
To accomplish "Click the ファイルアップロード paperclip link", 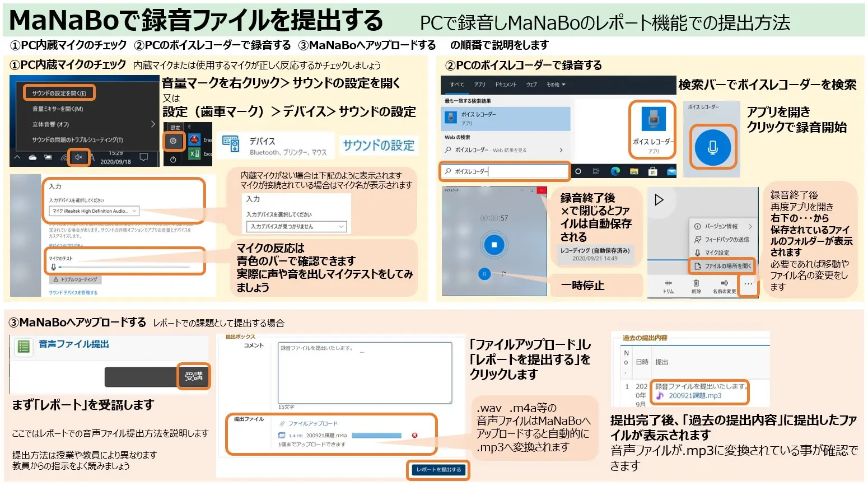I will pos(309,423).
